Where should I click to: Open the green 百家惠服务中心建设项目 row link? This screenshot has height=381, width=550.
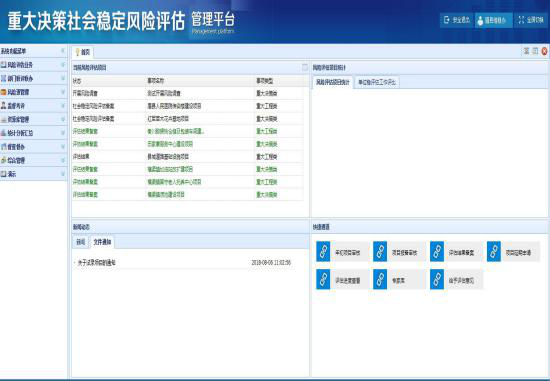point(170,144)
